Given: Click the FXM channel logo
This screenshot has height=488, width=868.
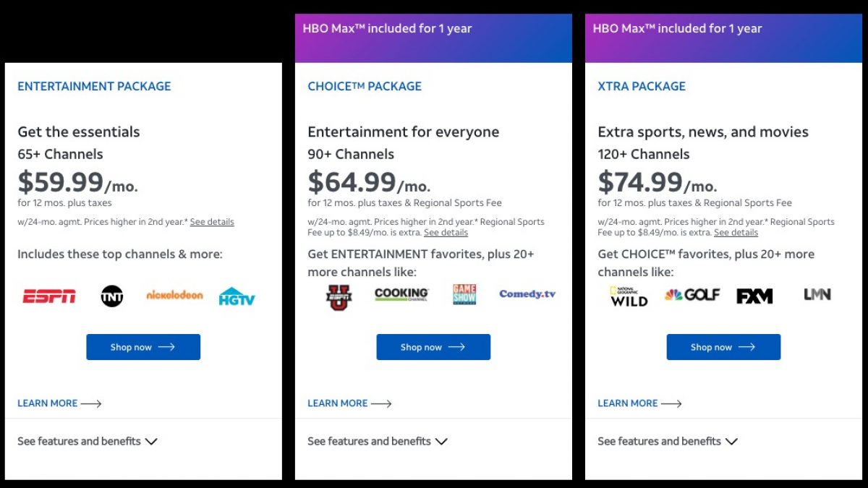Looking at the screenshot, I should pos(754,296).
